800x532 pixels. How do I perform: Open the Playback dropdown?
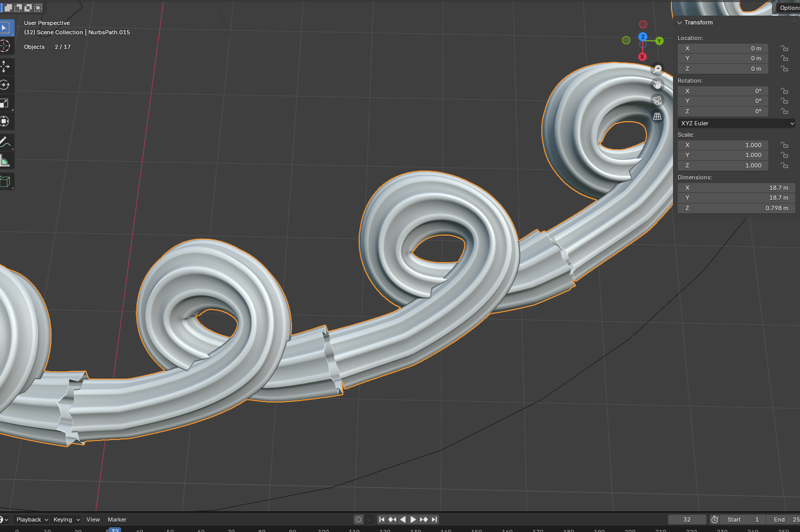[31, 520]
